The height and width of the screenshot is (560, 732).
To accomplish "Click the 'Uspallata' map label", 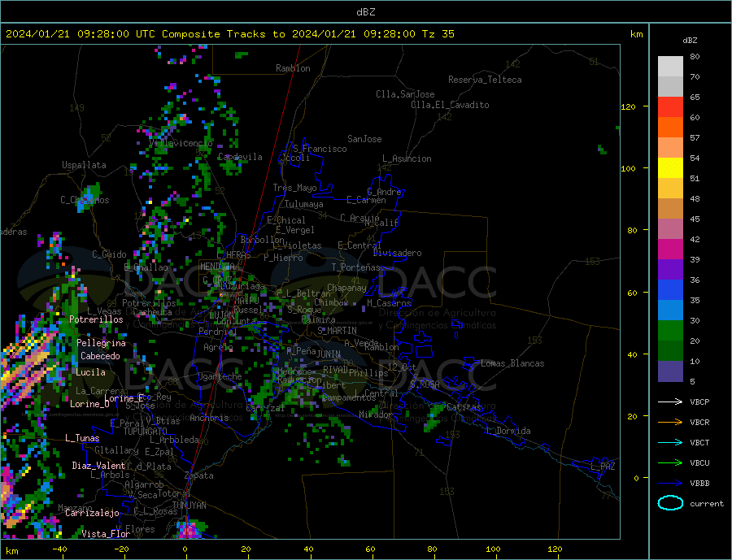I will (84, 165).
